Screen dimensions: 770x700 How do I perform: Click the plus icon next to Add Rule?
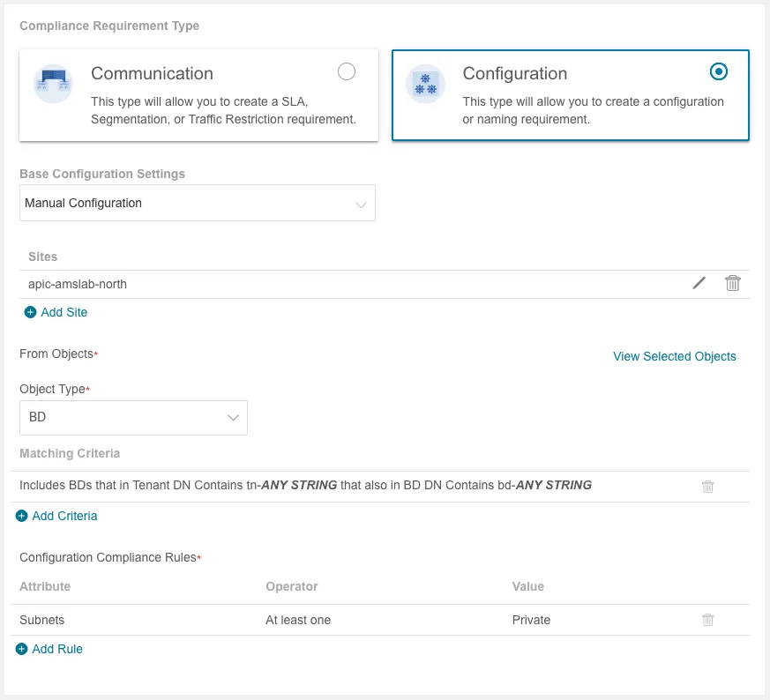click(x=22, y=649)
